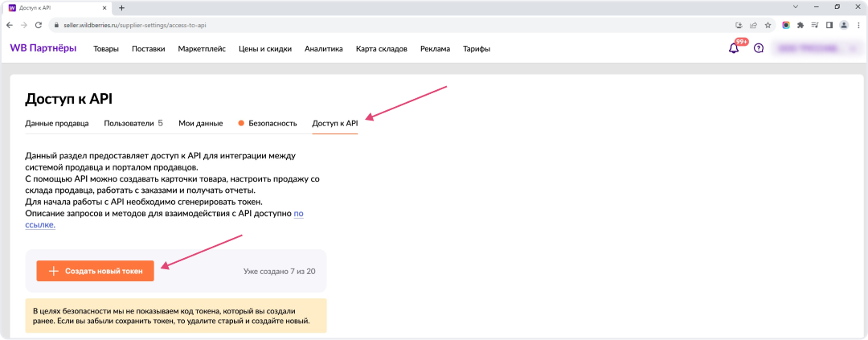Switch to the Безопасность tab

[272, 124]
